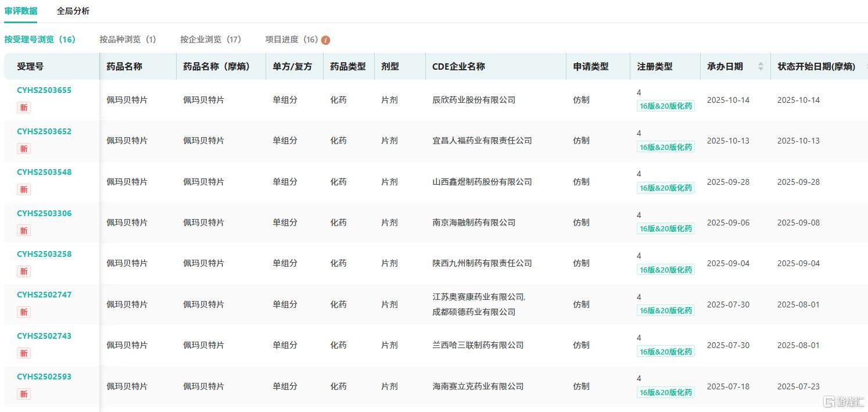Click the 新 badge under CYHS2503306

pyautogui.click(x=24, y=231)
